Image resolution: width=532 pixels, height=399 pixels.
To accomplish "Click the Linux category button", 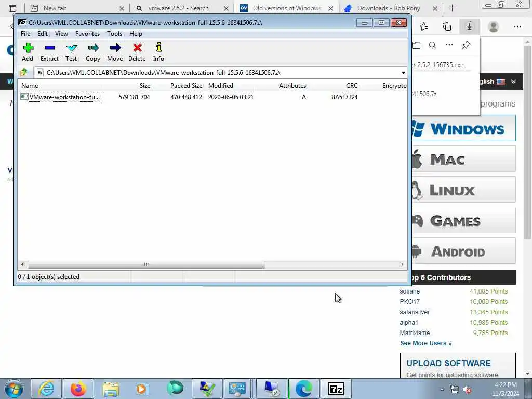I will [x=463, y=190].
